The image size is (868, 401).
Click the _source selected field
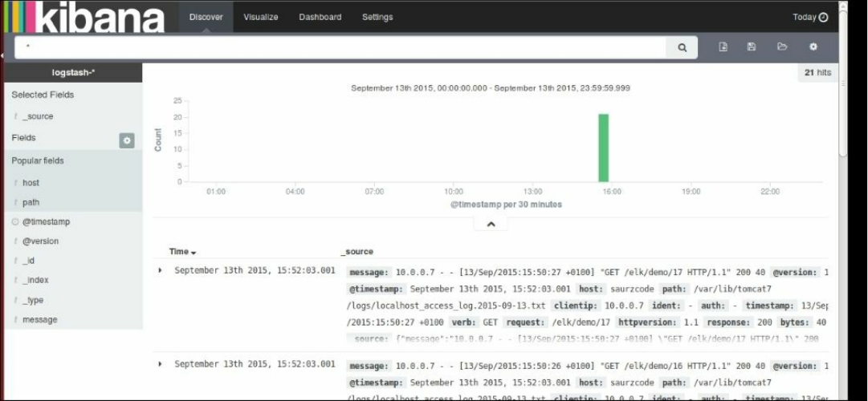(39, 117)
